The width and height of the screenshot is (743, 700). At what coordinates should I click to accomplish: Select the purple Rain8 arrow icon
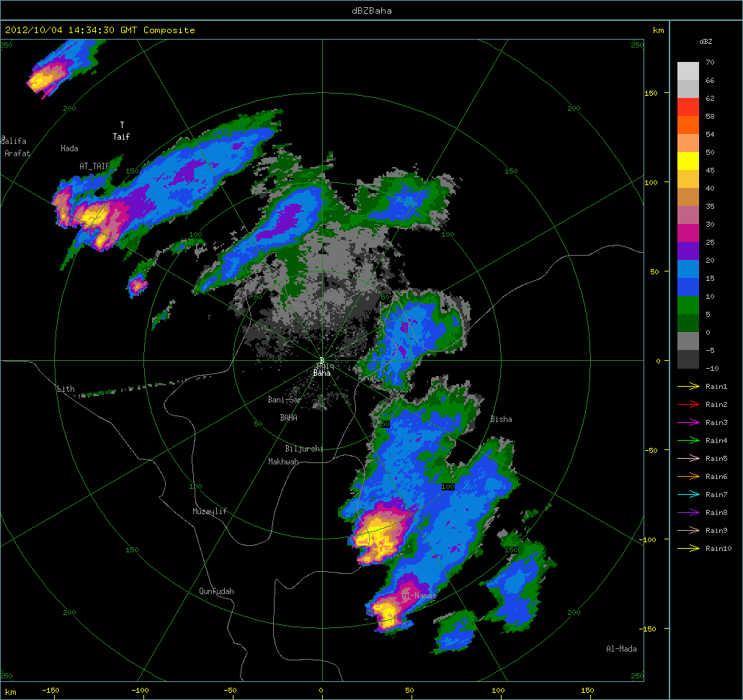point(689,513)
